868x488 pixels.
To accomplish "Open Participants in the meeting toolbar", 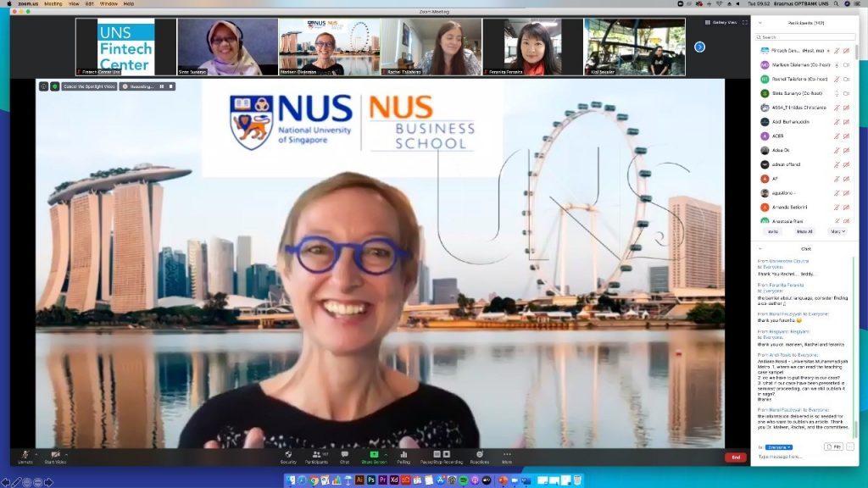I will [317, 455].
